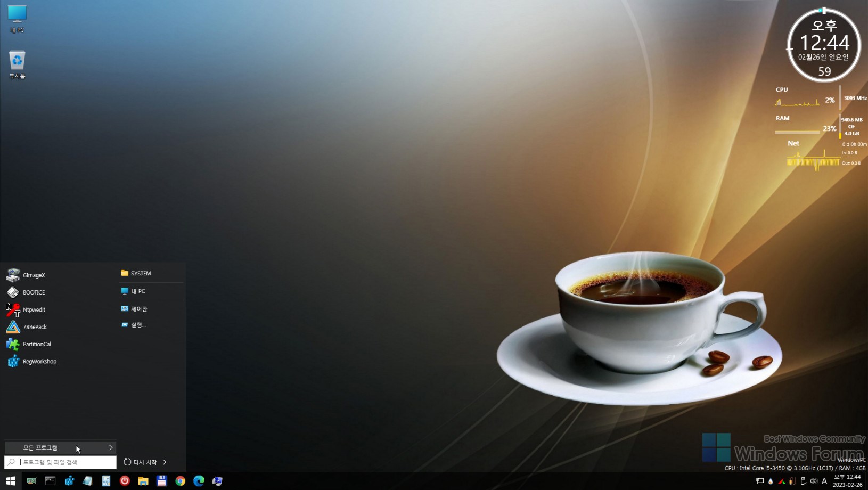
Task: Open the blue cube registry tool on taskbar
Action: (69, 481)
